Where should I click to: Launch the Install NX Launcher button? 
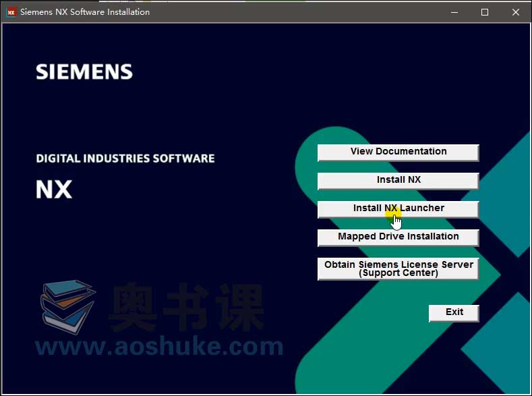point(398,209)
